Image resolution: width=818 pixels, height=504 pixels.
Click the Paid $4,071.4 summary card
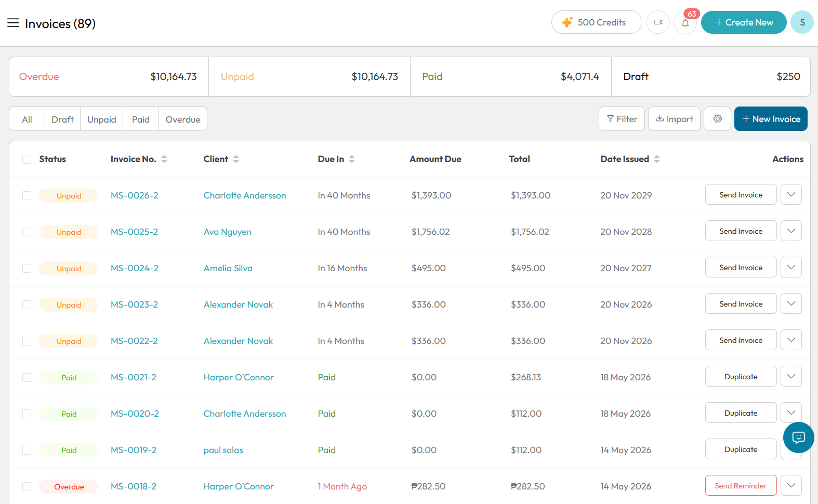511,76
